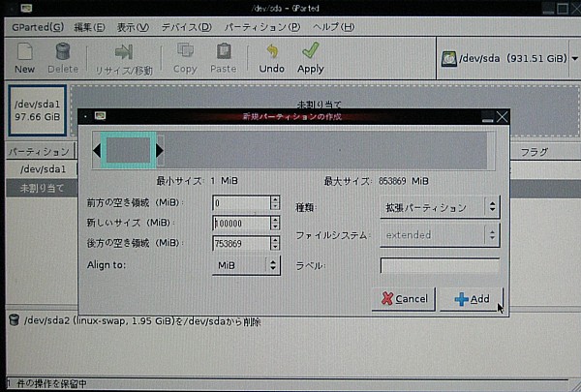Open the 種類 partition type dropdown
581x392 pixels.
click(x=440, y=207)
